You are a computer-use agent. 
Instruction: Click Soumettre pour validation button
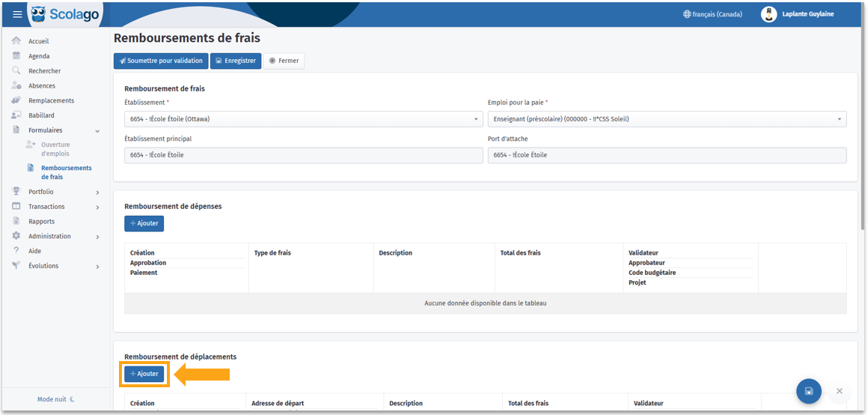point(161,61)
